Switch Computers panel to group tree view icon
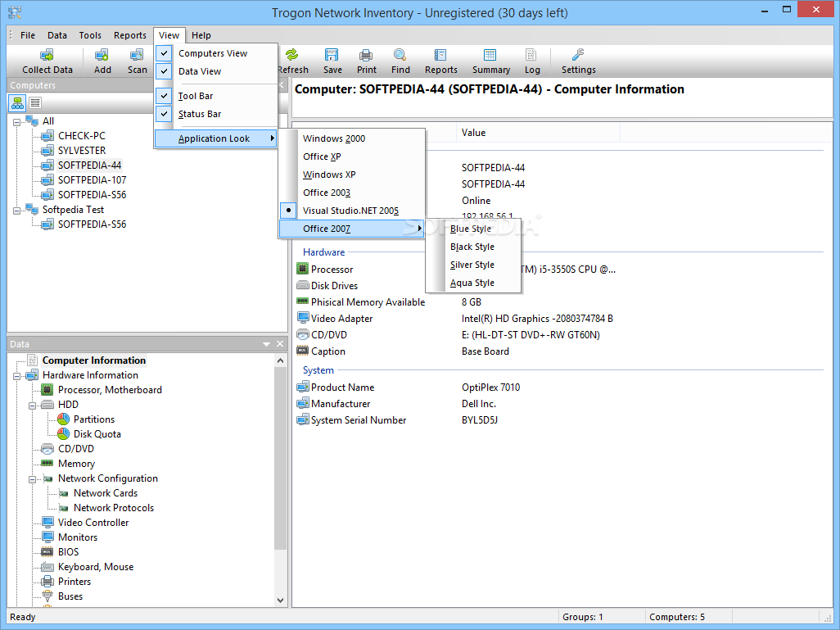Image resolution: width=840 pixels, height=630 pixels. tap(18, 103)
